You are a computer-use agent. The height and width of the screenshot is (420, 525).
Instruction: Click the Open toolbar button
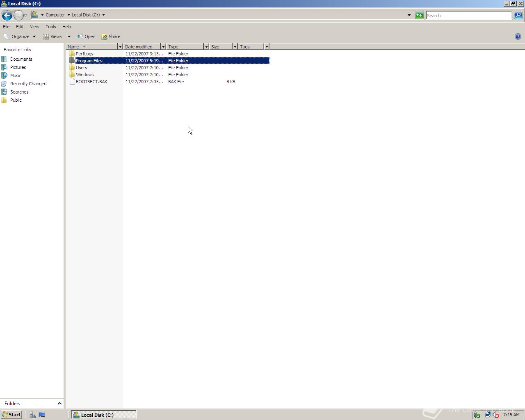pyautogui.click(x=86, y=37)
